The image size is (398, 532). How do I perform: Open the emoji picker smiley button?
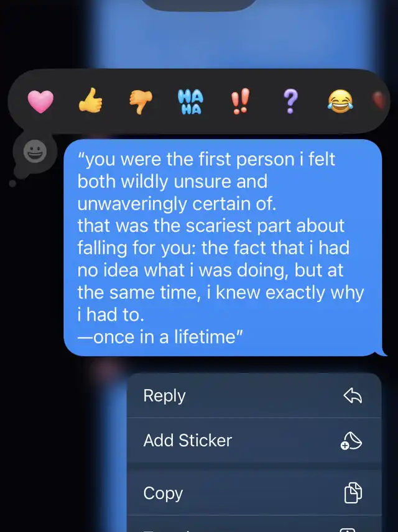pos(35,151)
